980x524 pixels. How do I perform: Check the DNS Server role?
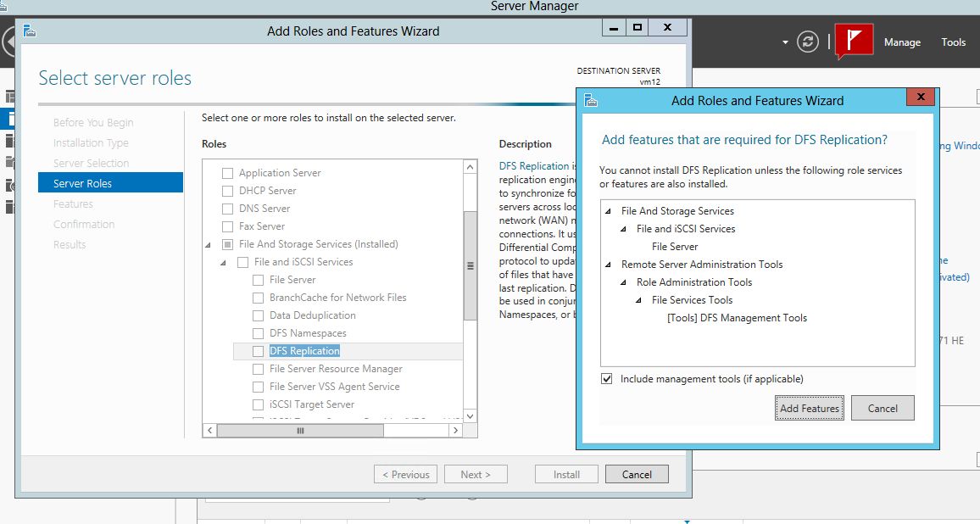tap(227, 209)
